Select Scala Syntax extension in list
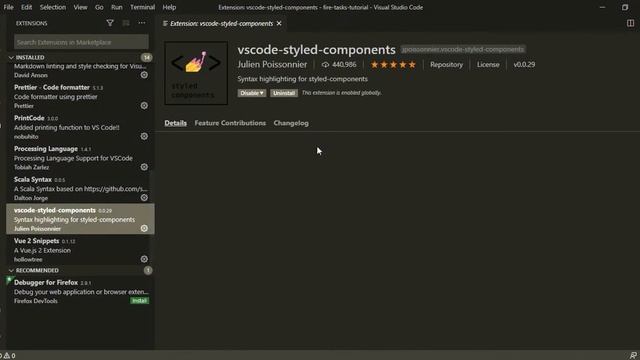 pos(80,188)
